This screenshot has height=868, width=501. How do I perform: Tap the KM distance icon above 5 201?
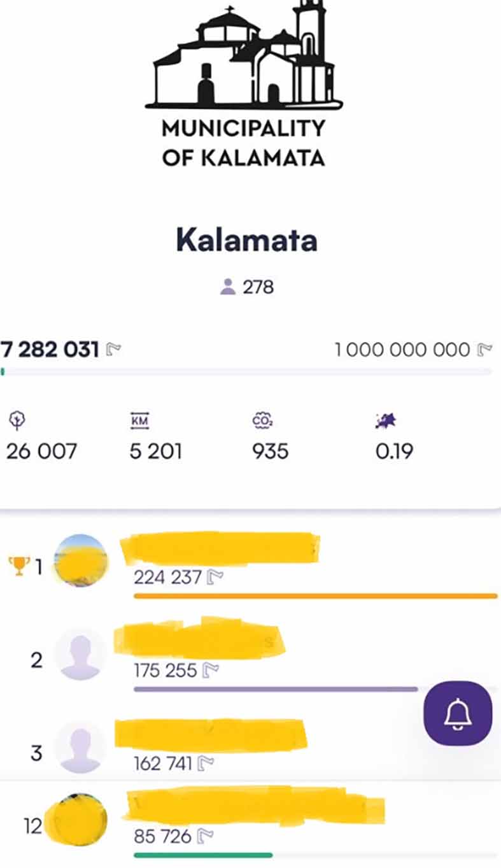[139, 420]
